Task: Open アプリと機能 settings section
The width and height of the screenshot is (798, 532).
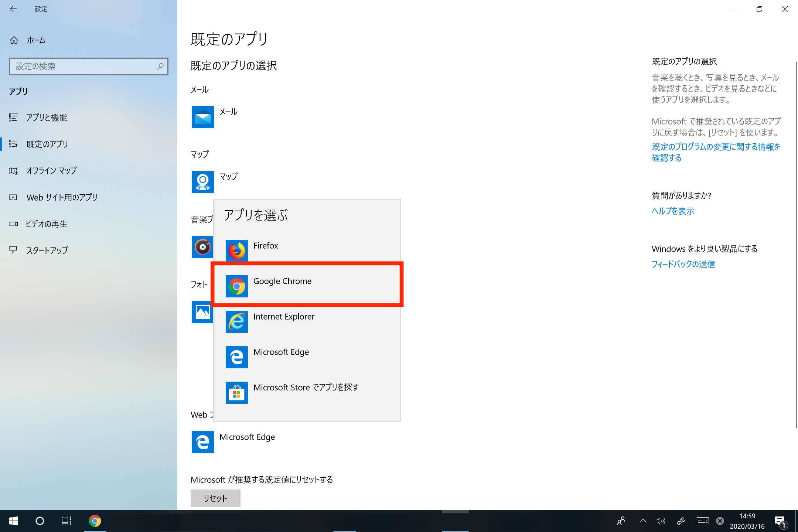Action: coord(46,117)
